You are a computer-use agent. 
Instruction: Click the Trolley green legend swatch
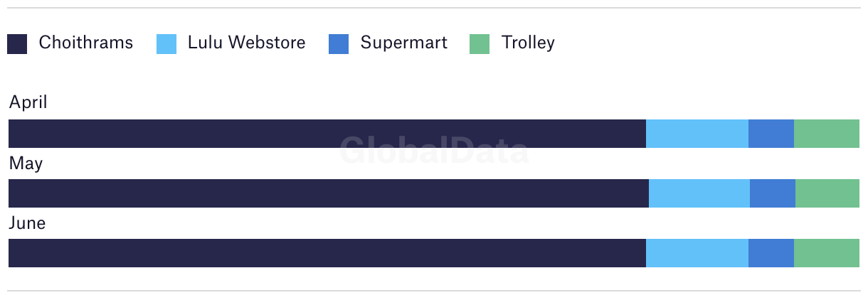click(480, 44)
